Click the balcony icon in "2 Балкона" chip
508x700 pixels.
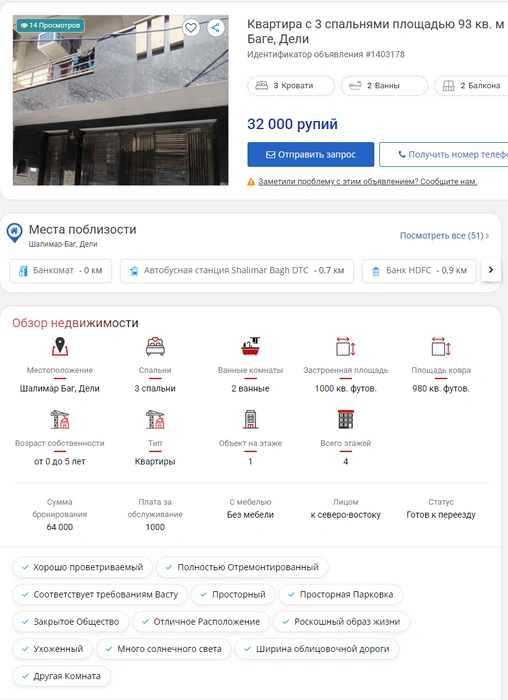[449, 85]
